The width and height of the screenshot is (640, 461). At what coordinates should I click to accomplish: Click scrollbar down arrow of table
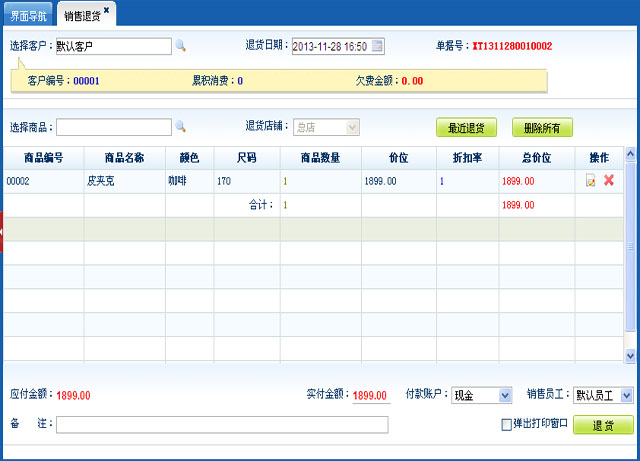pyautogui.click(x=630, y=356)
